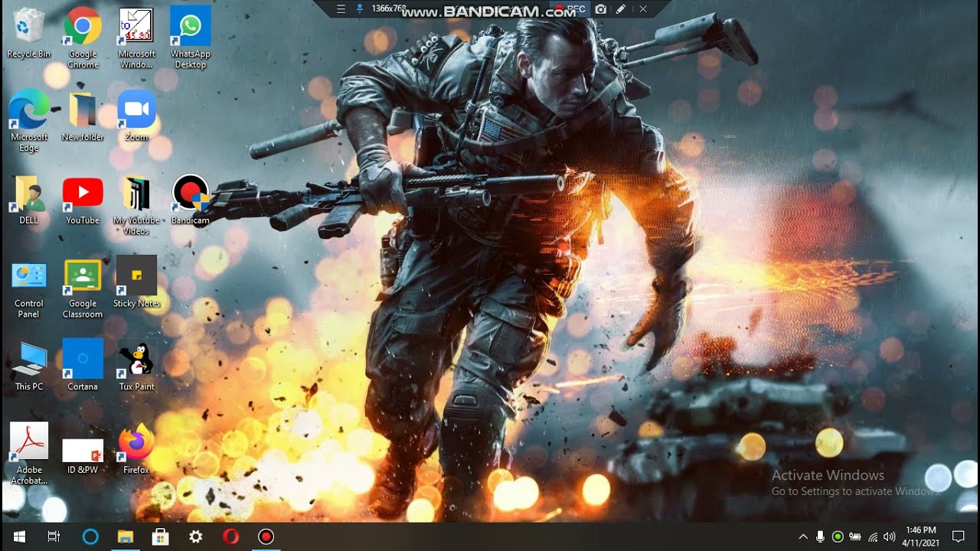980x551 pixels.
Task: Select the Microsoft Windo... desktop shortcut
Action: pyautogui.click(x=136, y=38)
